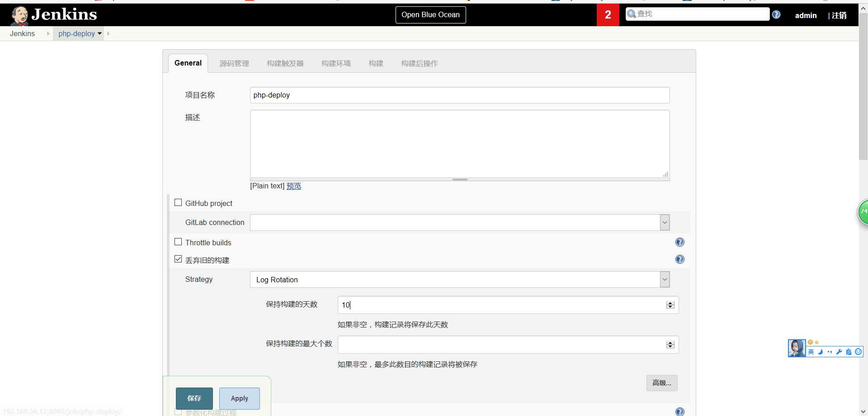
Task: Open IME wrench settings icon
Action: click(x=839, y=352)
